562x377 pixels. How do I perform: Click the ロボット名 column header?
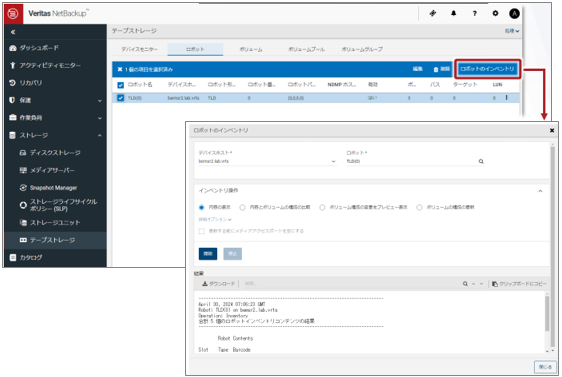(140, 85)
